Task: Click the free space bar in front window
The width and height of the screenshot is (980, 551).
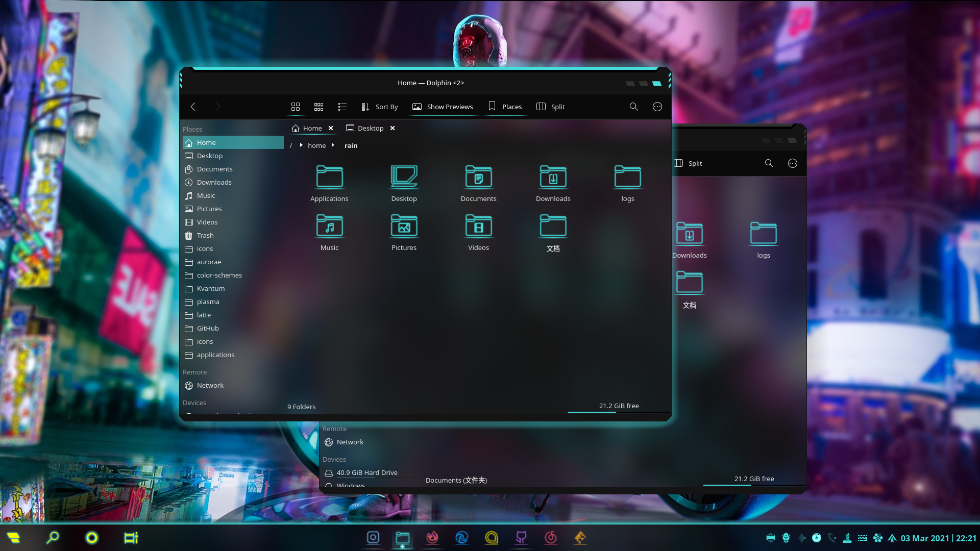Action: (619, 407)
